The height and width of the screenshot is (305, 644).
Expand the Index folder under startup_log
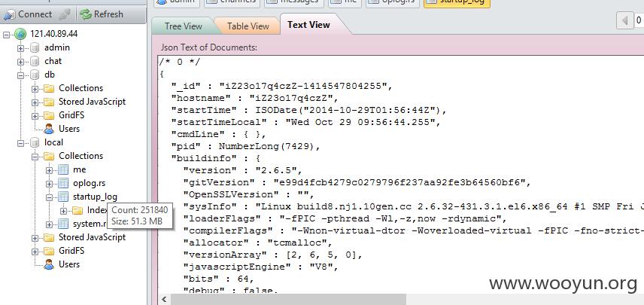tap(64, 211)
